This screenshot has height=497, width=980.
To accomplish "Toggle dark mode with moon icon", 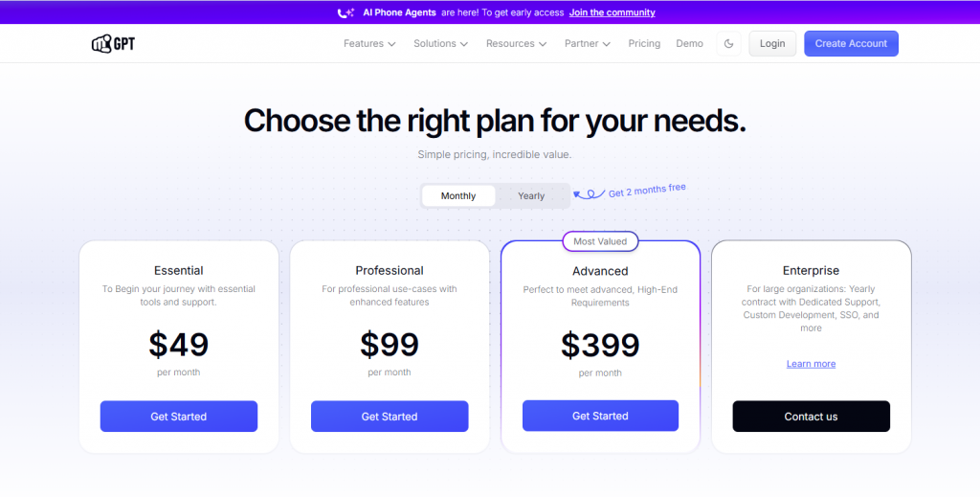I will tap(728, 44).
